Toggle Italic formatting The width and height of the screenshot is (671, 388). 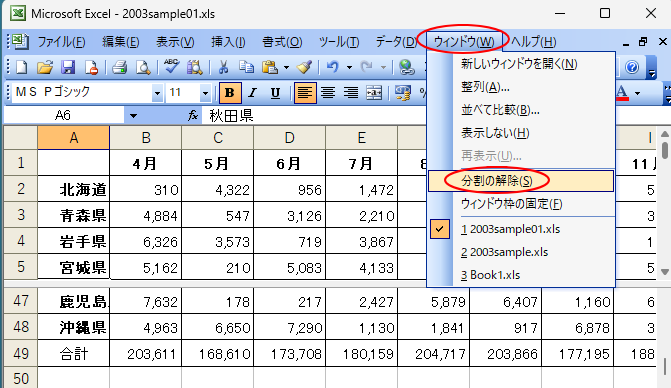252,92
